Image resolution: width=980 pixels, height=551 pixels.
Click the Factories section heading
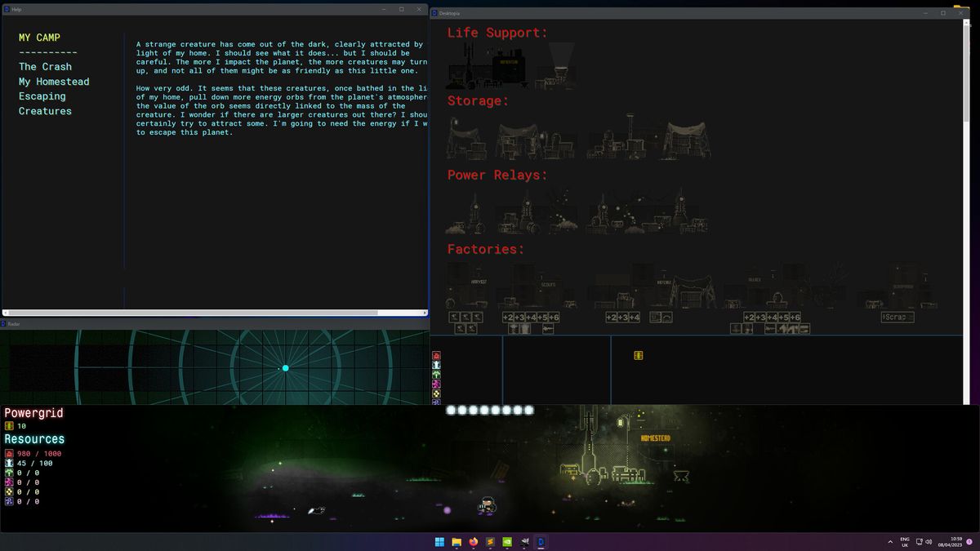point(486,249)
